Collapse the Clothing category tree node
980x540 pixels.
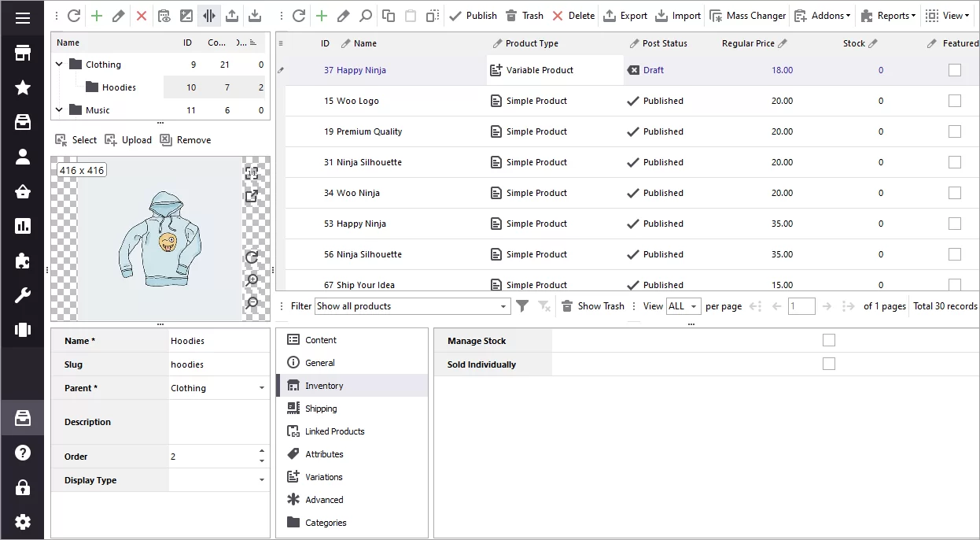point(60,65)
